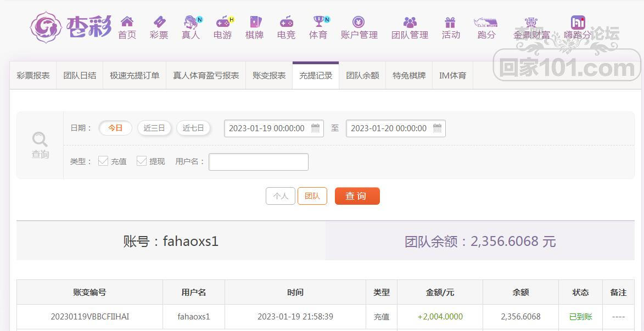Viewport: 644px width, 331px height.
Task: Select the 真人 live casino icon
Action: pyautogui.click(x=191, y=22)
